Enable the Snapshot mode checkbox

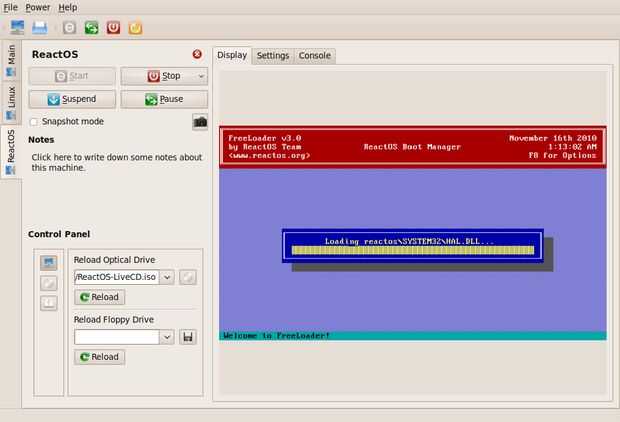34,122
